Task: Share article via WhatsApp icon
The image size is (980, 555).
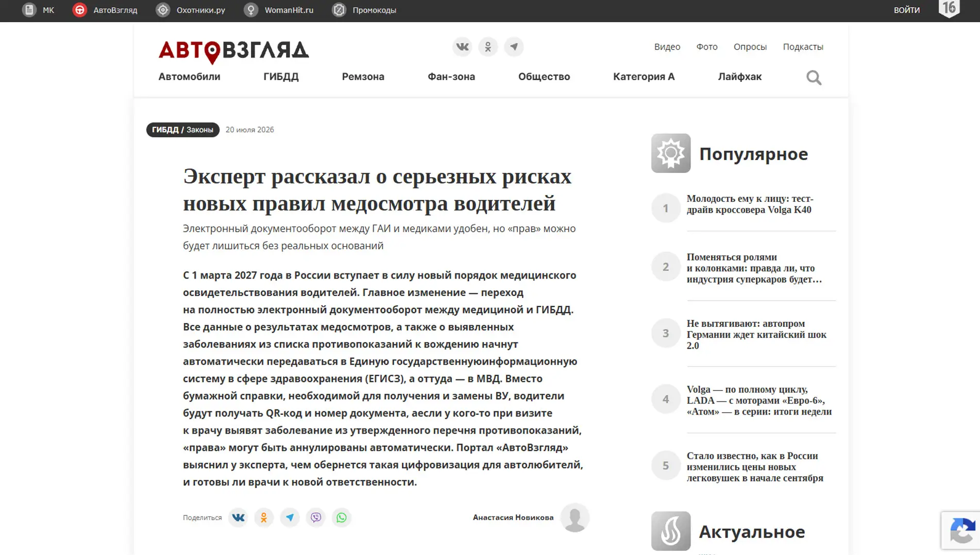Action: coord(342,517)
